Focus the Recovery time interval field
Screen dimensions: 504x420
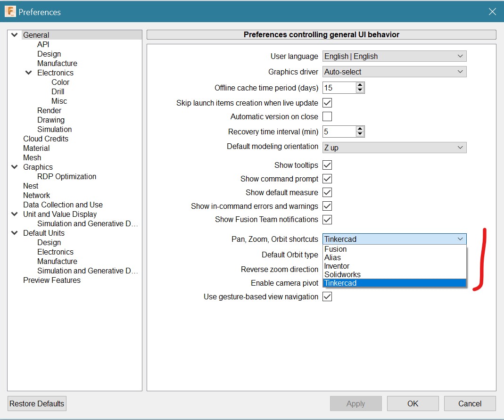(x=339, y=132)
